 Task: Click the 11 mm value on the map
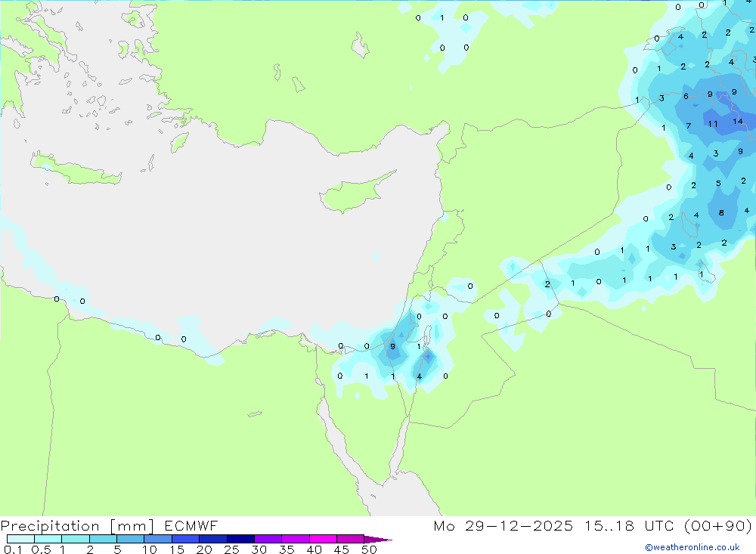713,124
